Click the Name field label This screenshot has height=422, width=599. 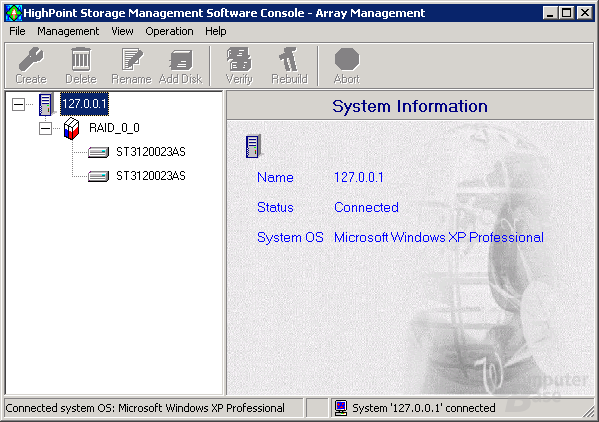pyautogui.click(x=275, y=177)
